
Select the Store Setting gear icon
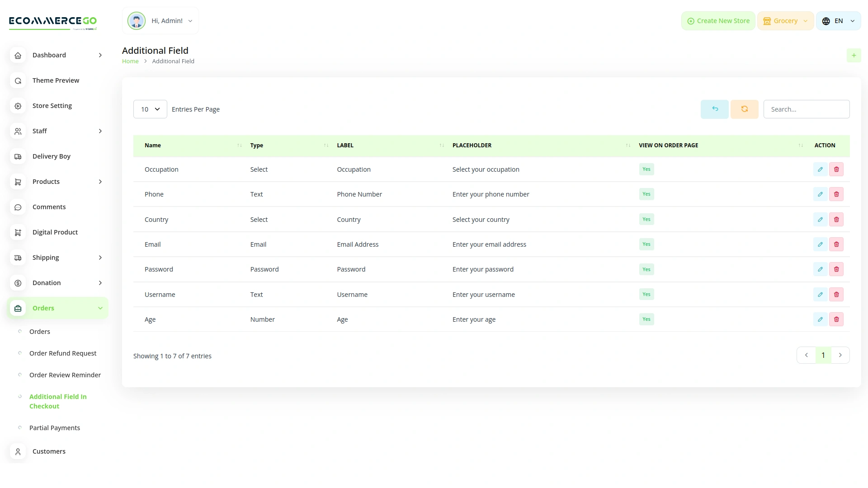(18, 105)
